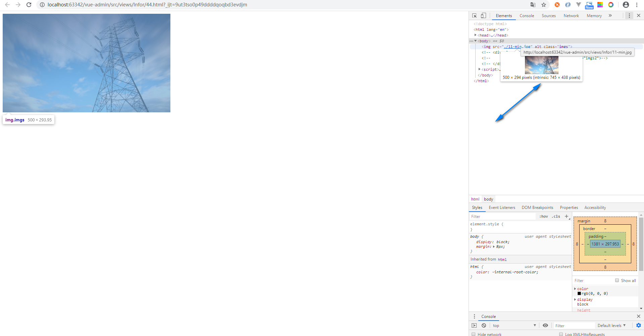The width and height of the screenshot is (644, 336).
Task: Open the rainbow color grid extension
Action: (600, 5)
